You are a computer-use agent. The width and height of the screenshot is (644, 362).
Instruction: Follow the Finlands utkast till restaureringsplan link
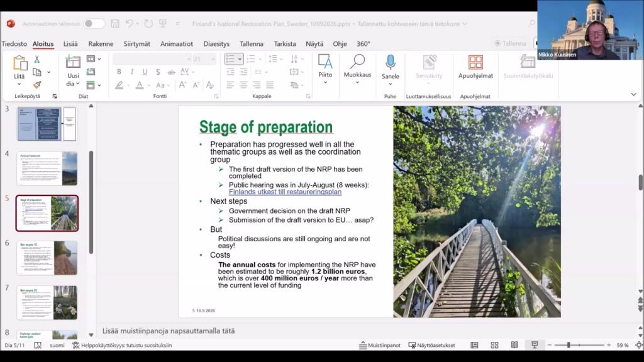point(285,192)
